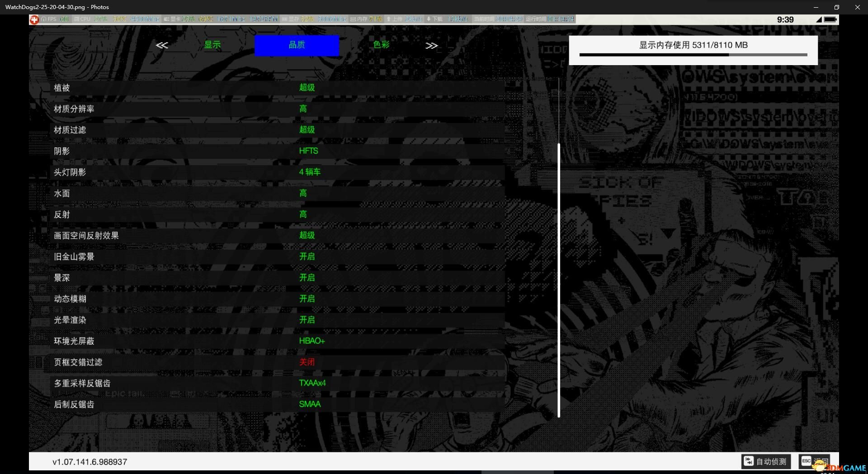Change 反射 quality value 高

(303, 214)
